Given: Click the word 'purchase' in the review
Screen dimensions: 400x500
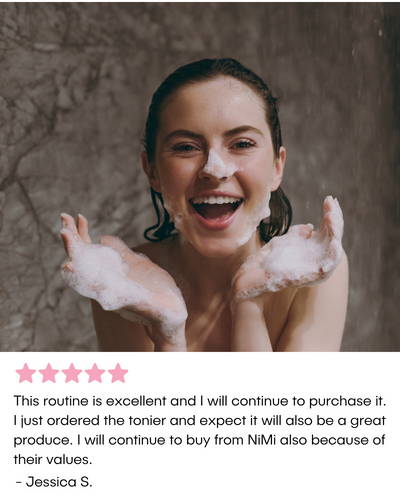Looking at the screenshot, I should 338,402.
